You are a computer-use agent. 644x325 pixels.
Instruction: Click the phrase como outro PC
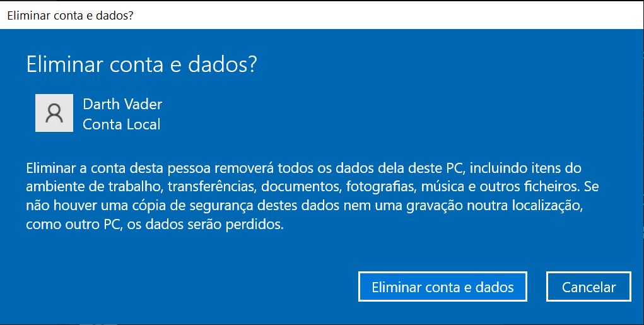[74, 225]
